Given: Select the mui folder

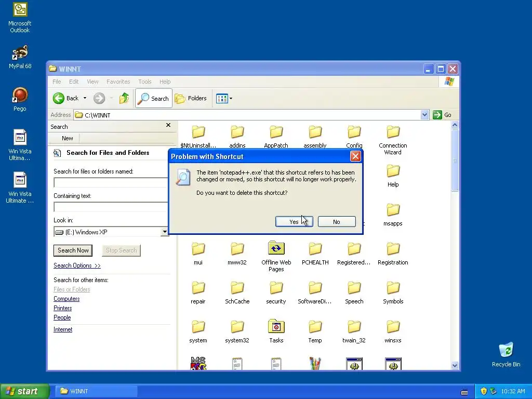Looking at the screenshot, I should click(198, 254).
